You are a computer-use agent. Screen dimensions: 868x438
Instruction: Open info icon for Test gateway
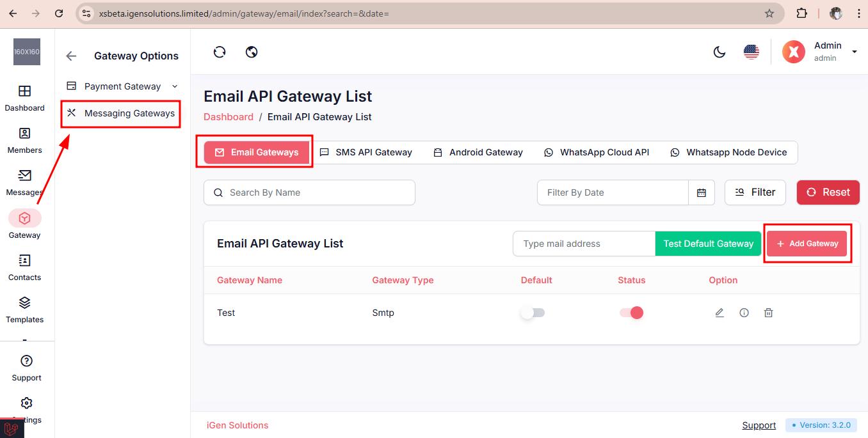pyautogui.click(x=744, y=313)
